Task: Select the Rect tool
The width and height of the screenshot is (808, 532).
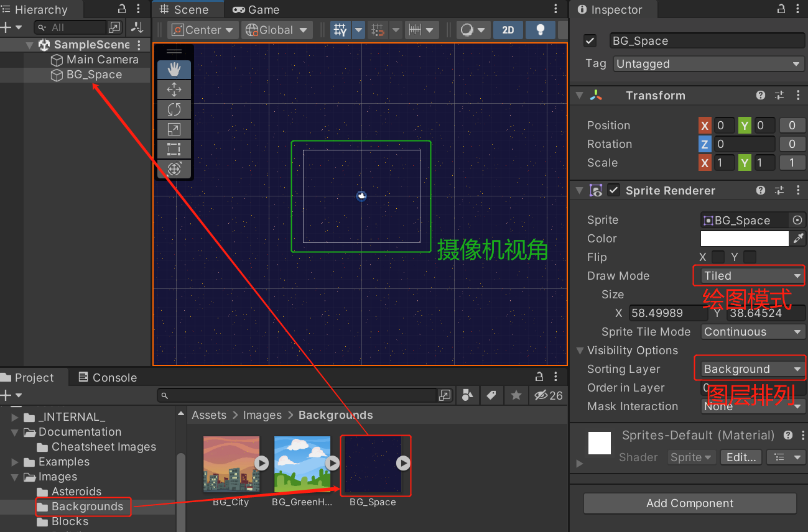Action: [x=174, y=149]
